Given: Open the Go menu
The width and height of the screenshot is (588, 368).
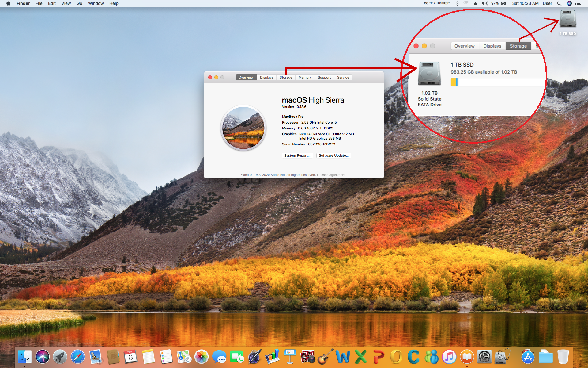Looking at the screenshot, I should (79, 3).
